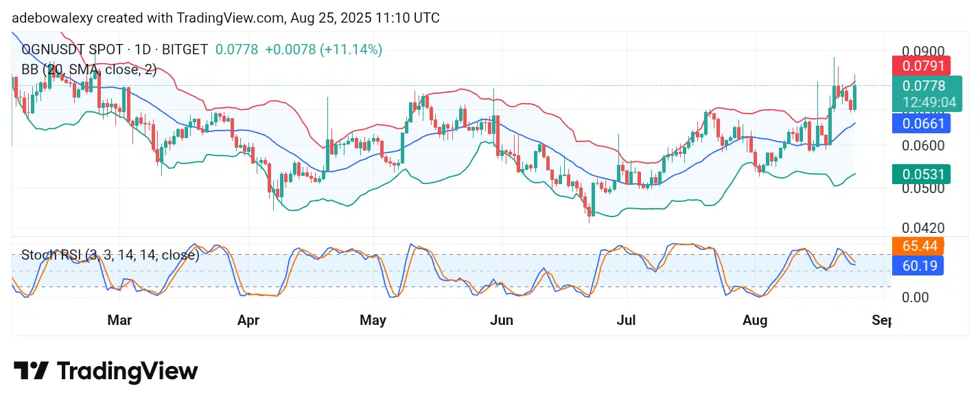Select the Jul marker on the time axis

coord(627,320)
